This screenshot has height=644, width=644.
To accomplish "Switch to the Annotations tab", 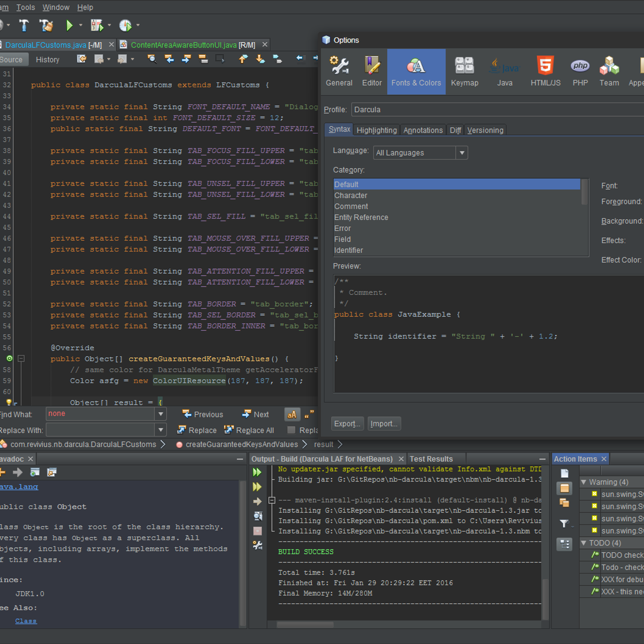I will (423, 130).
